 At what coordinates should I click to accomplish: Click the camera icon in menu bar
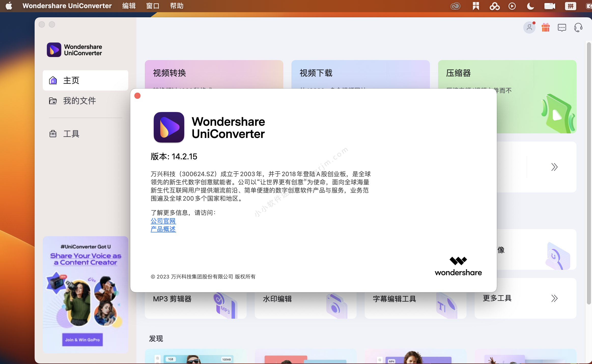tap(549, 6)
